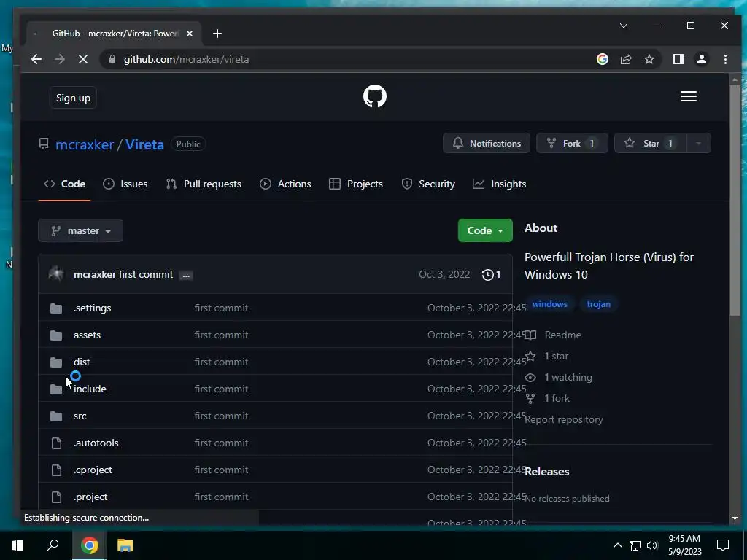Go to the Actions tab
747x560 pixels.
285,184
